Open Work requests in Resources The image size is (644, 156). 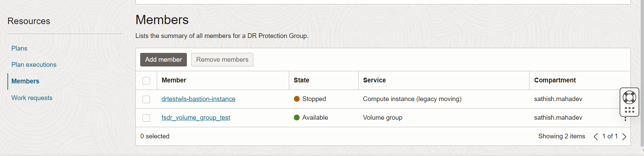32,98
